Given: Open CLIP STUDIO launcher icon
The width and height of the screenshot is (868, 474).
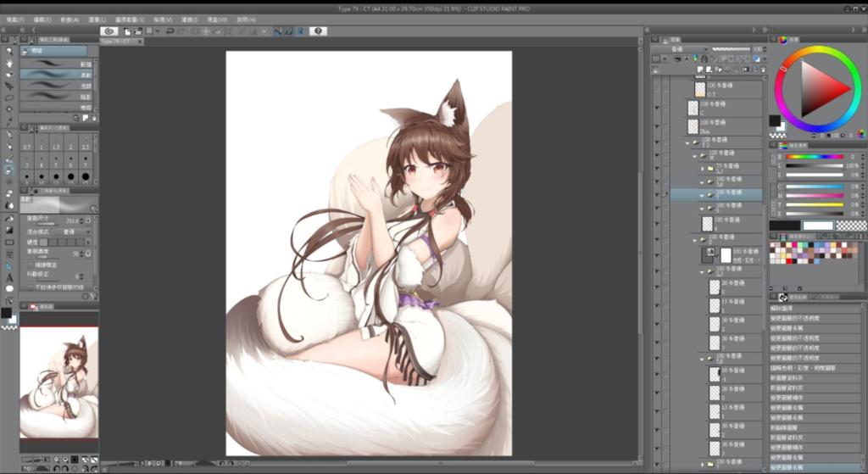Looking at the screenshot, I should point(109,31).
